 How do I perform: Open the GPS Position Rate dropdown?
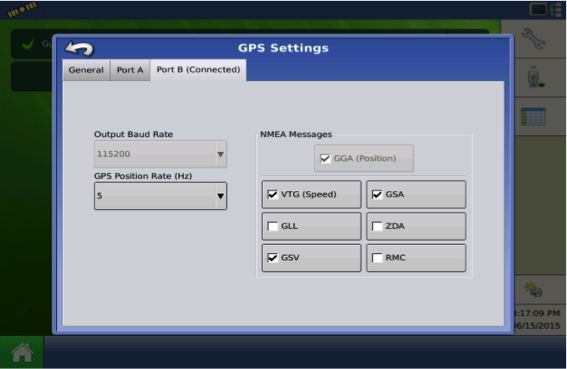point(160,196)
